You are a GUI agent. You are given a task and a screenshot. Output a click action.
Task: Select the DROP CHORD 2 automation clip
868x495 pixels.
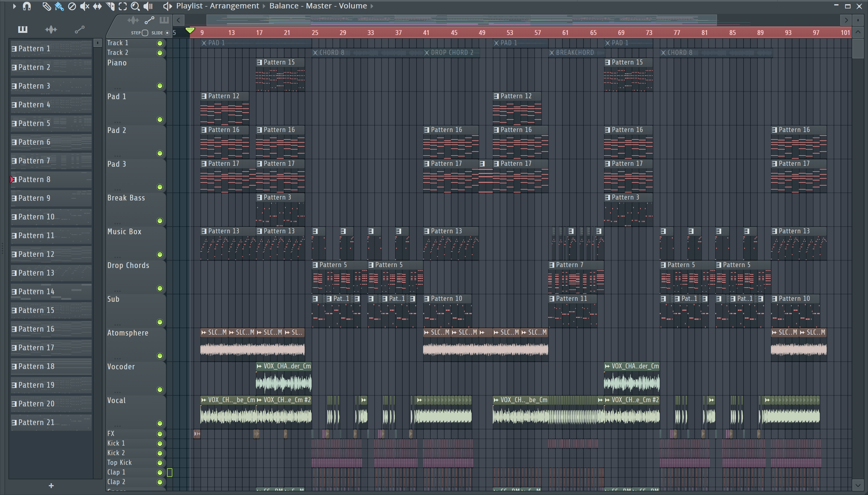tap(452, 53)
